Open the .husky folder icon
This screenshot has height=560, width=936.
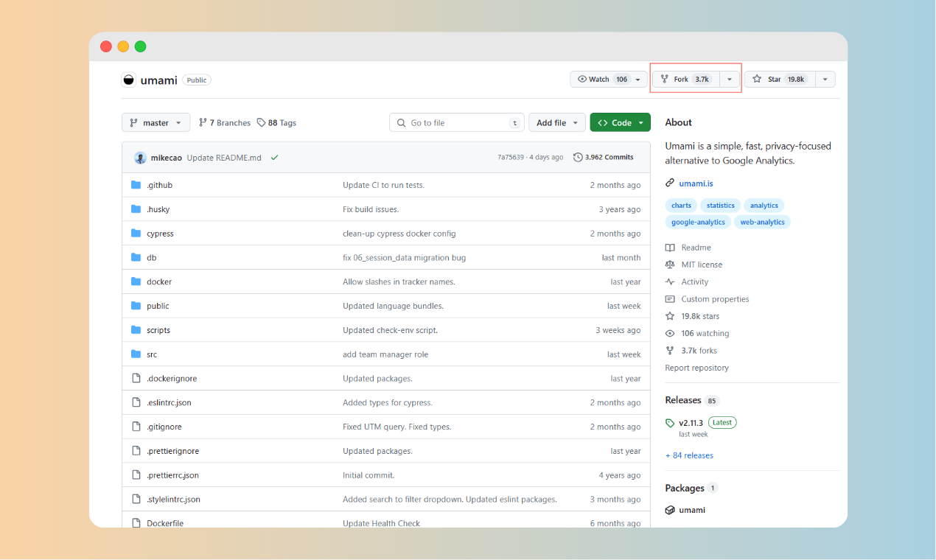coord(136,209)
